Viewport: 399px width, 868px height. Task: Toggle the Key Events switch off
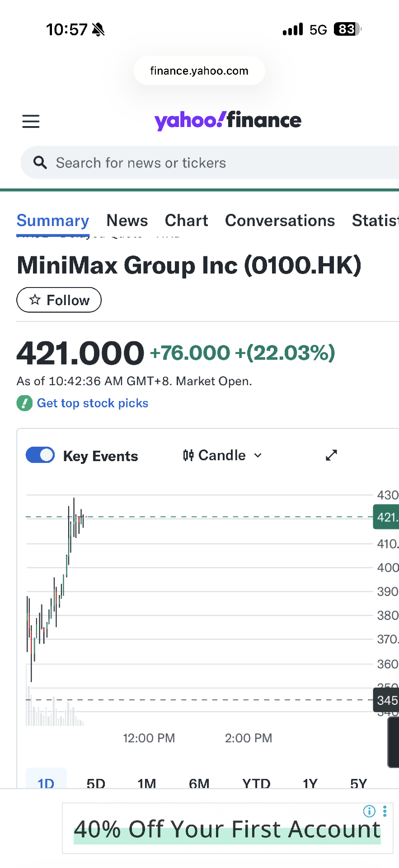coord(40,455)
